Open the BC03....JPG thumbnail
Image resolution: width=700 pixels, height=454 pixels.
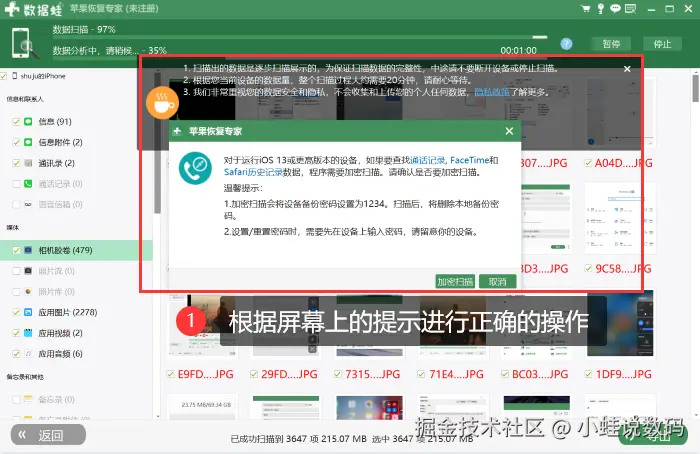537,326
